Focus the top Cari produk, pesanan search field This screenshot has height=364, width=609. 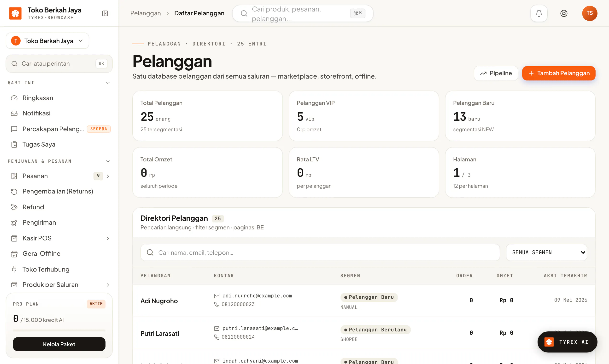303,13
